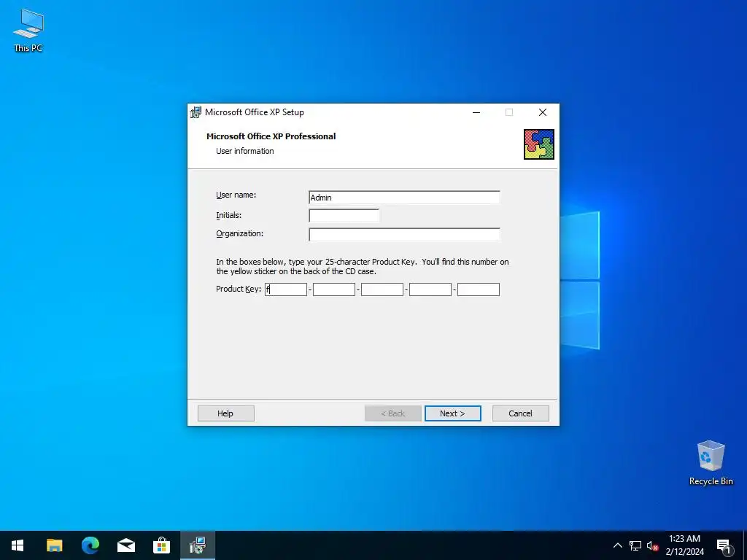Click the Office puzzle logo image
747x560 pixels.
pos(539,144)
